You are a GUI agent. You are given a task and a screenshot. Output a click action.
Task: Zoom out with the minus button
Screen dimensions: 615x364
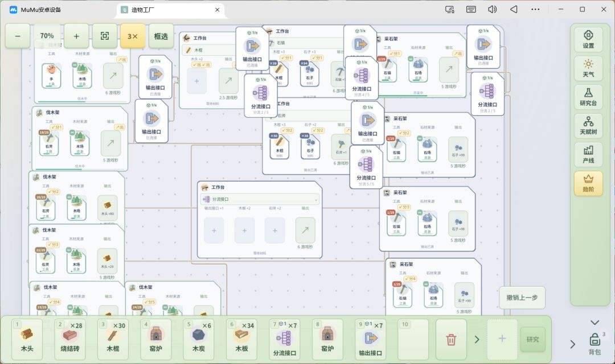18,36
